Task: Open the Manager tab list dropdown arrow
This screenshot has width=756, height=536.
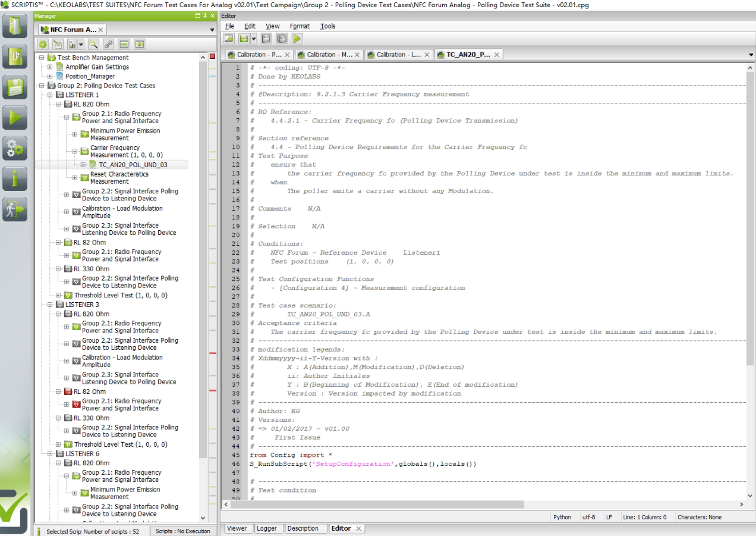Action: [212, 30]
